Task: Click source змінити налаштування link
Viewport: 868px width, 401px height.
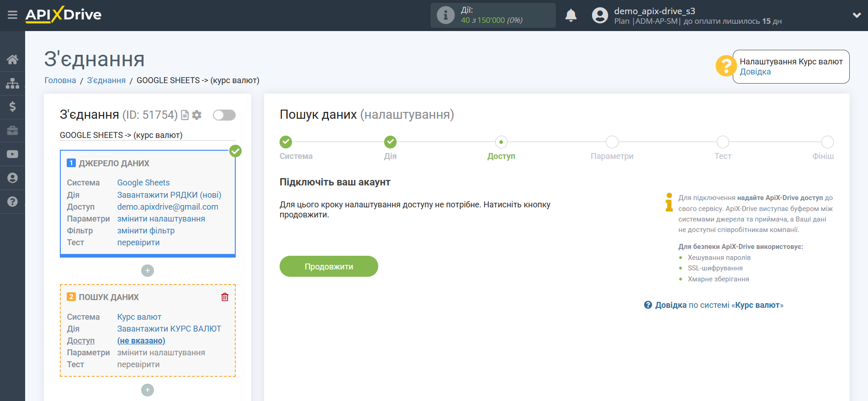Action: click(161, 219)
